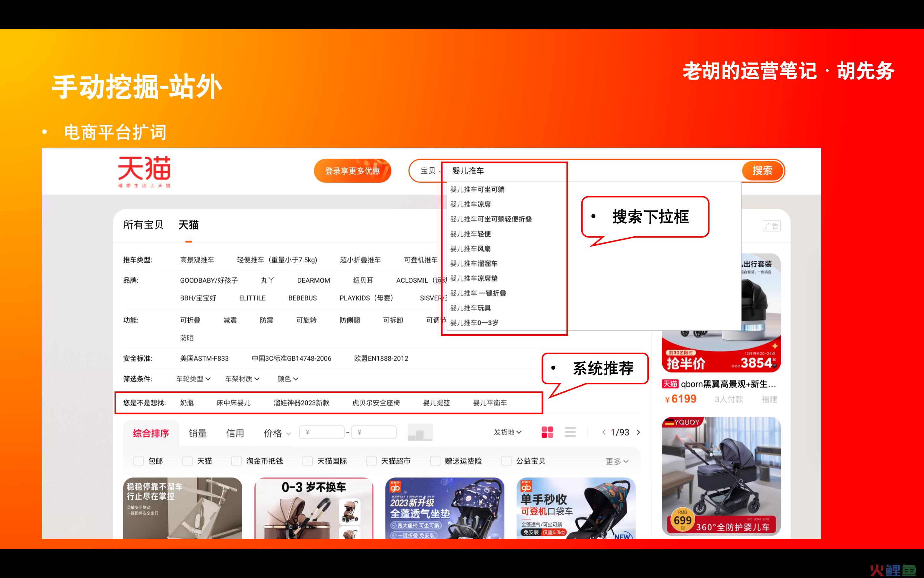Click the price distribution histogram icon

point(420,432)
